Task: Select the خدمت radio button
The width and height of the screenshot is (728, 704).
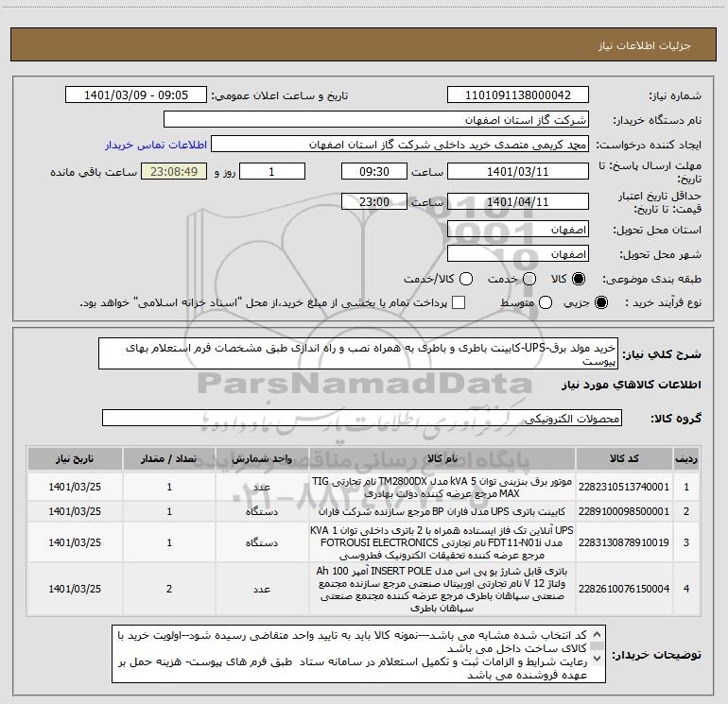Action: click(529, 279)
